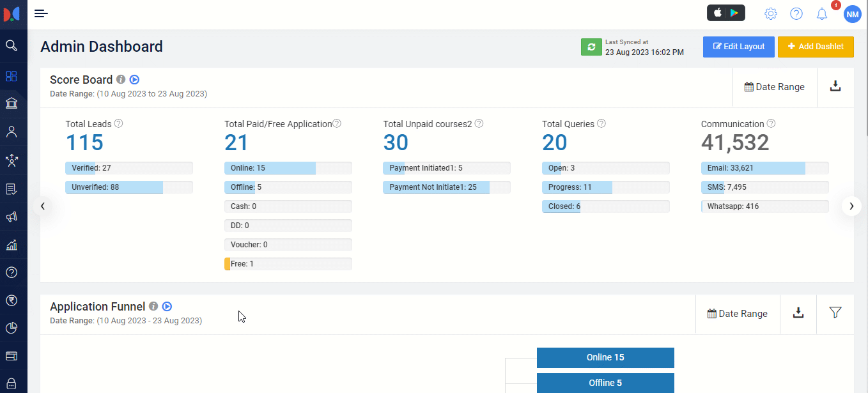Click the Closed: 6 queries bar

coord(606,206)
